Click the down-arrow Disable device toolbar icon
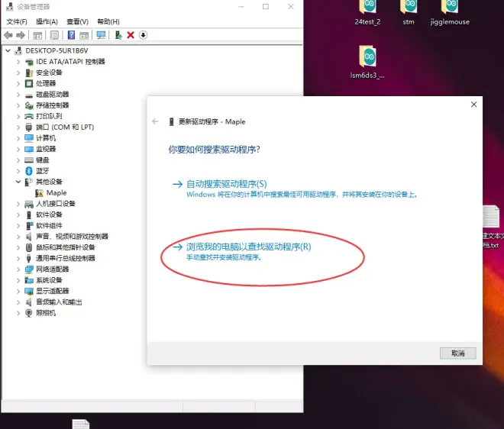 coord(143,35)
